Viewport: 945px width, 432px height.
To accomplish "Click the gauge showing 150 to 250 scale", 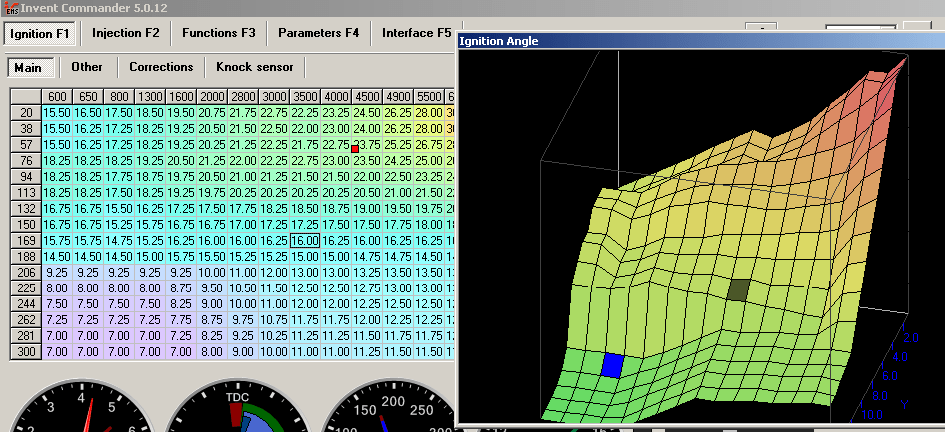I will [392, 410].
